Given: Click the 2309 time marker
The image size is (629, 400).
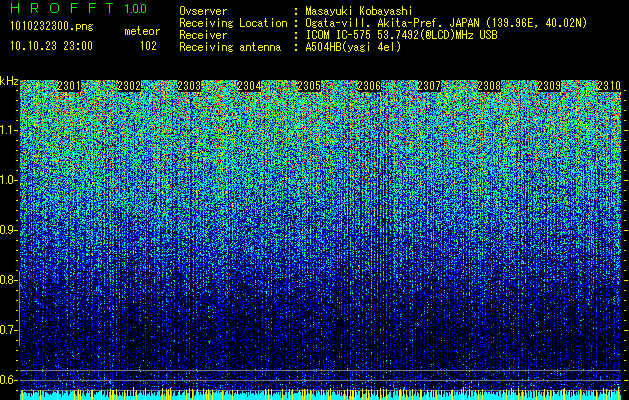Looking at the screenshot, I should click(549, 86).
